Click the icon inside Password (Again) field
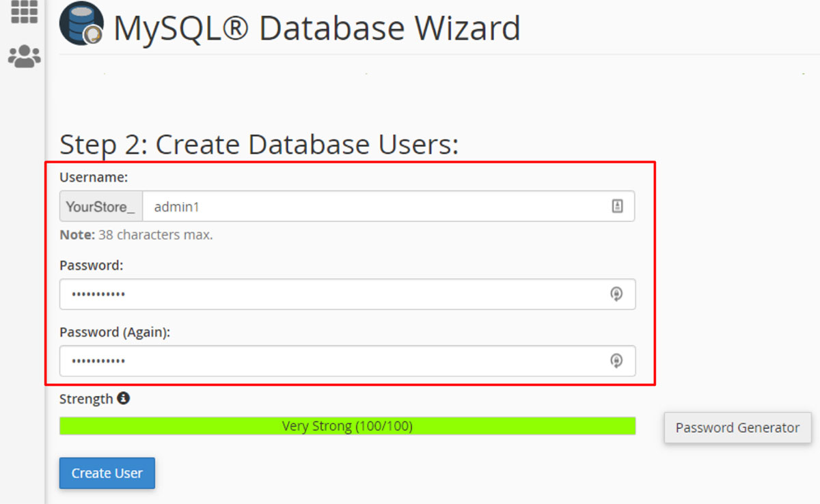The width and height of the screenshot is (820, 504). pyautogui.click(x=616, y=361)
